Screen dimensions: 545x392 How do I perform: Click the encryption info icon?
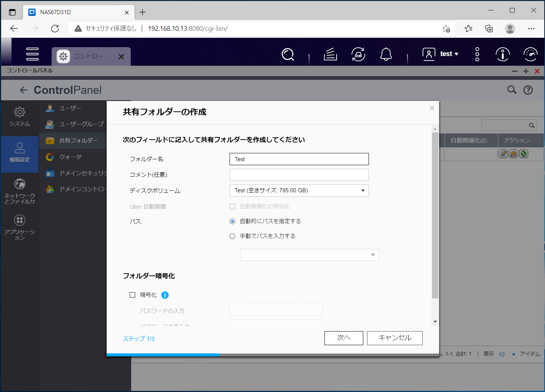tap(165, 295)
